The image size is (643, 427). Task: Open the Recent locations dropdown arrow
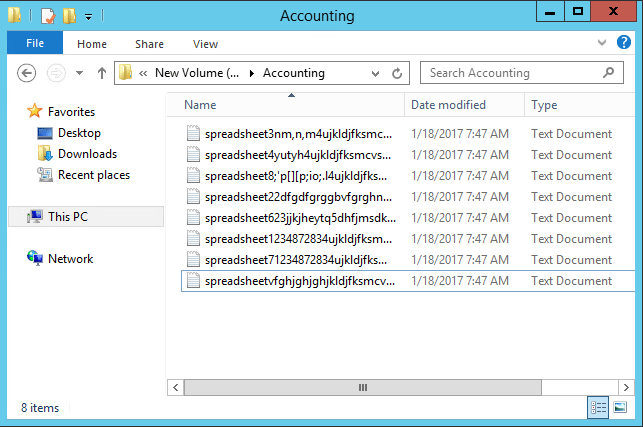[x=80, y=73]
